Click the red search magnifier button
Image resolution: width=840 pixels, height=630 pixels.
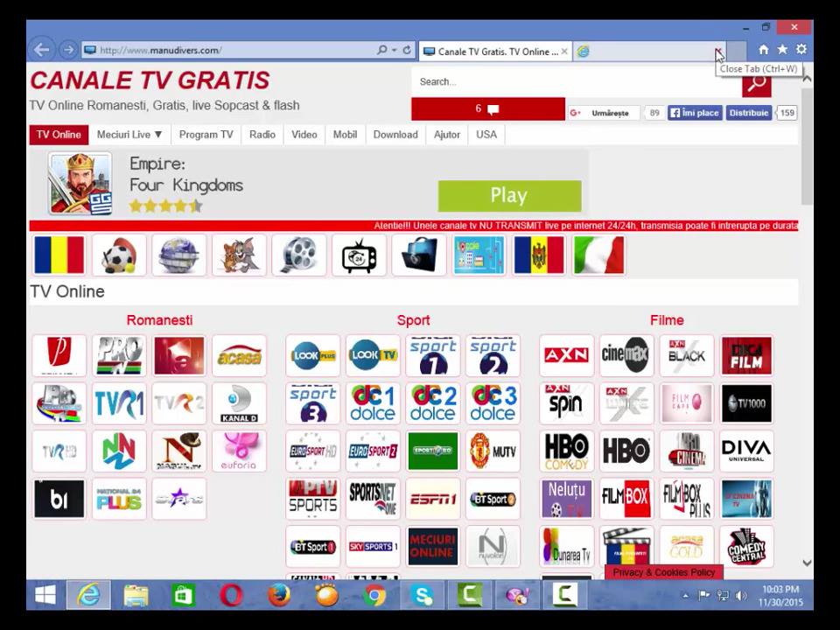(756, 84)
